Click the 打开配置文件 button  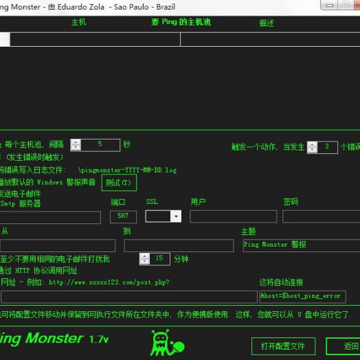pyautogui.click(x=283, y=346)
